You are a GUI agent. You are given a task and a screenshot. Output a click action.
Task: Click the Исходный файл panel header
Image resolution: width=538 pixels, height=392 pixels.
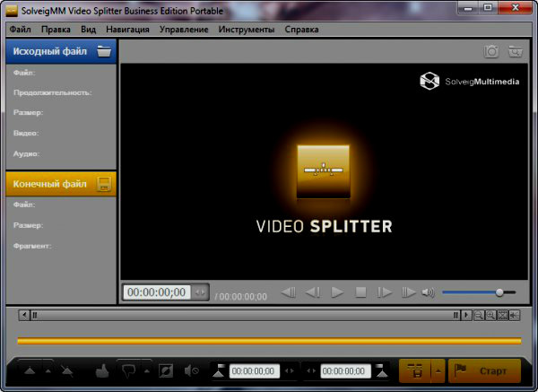click(61, 51)
